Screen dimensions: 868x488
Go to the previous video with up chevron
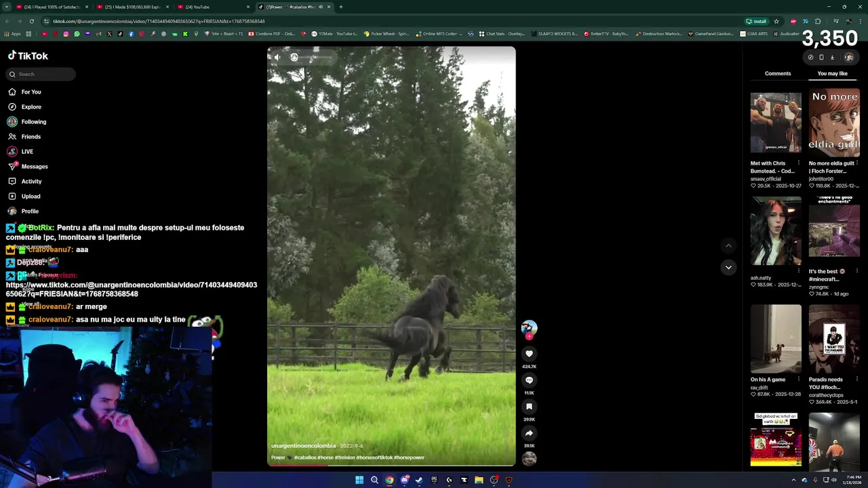tap(728, 245)
